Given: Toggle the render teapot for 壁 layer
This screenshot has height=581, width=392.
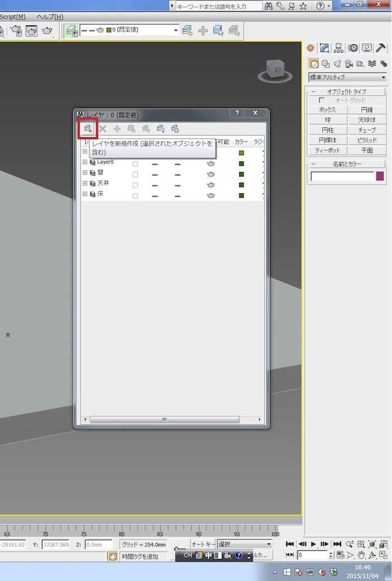Looking at the screenshot, I should pos(211,174).
